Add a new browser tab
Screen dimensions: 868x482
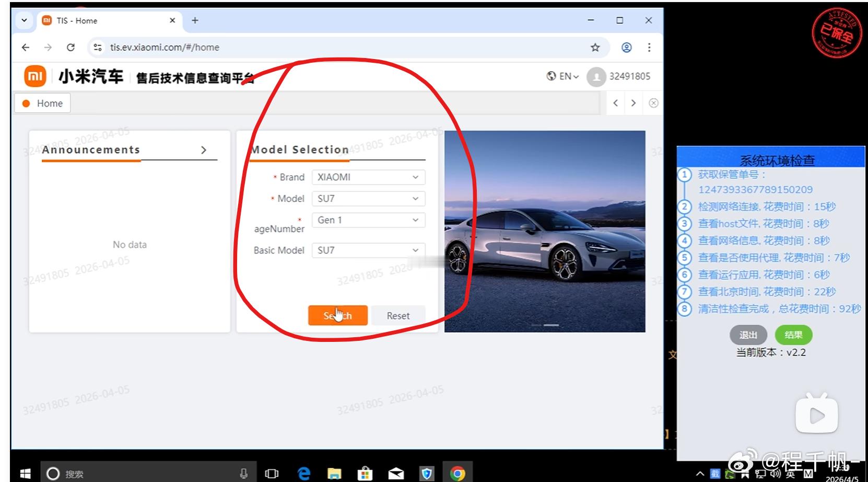(x=195, y=20)
